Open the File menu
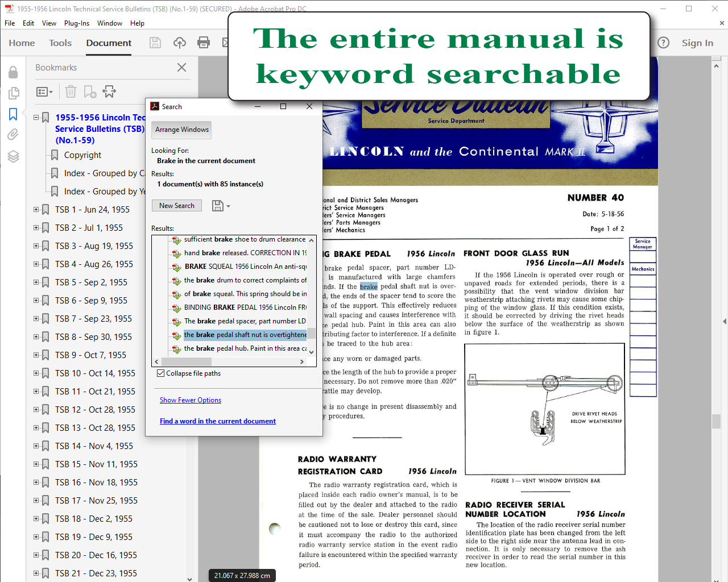 pos(10,23)
